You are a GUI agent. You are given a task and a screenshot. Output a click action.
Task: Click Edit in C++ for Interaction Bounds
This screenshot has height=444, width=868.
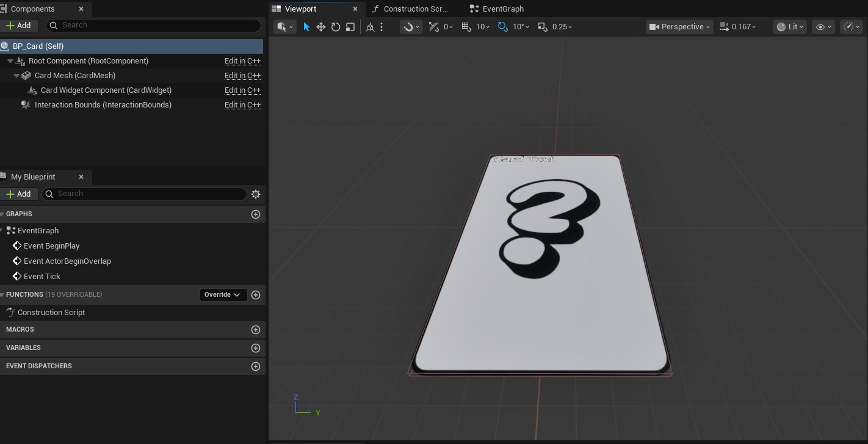(x=242, y=105)
